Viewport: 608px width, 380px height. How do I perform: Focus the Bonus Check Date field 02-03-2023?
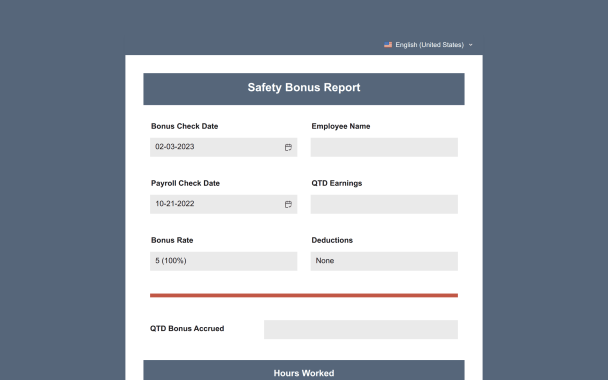pyautogui.click(x=223, y=147)
